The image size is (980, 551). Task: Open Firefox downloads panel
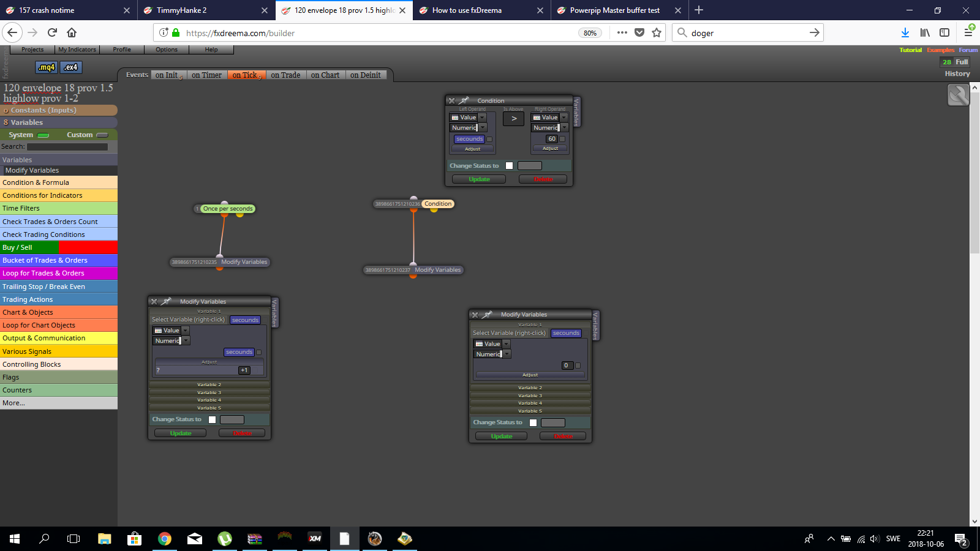click(905, 32)
